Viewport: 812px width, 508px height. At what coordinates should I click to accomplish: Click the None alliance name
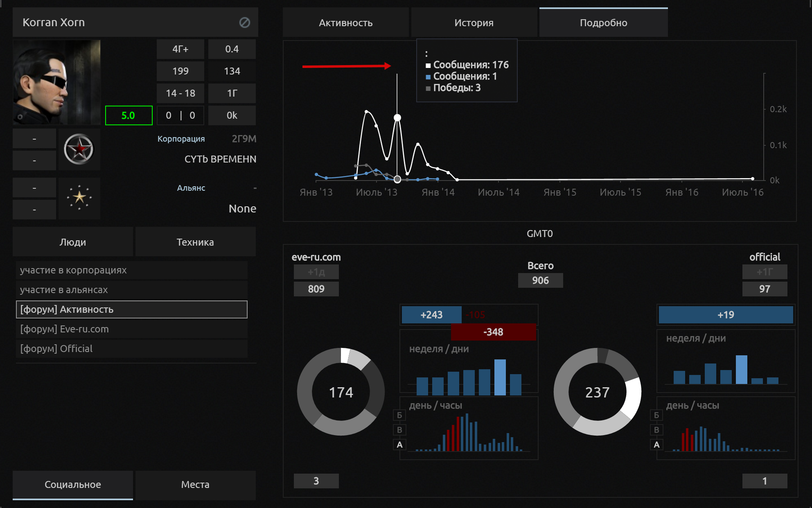pos(242,209)
